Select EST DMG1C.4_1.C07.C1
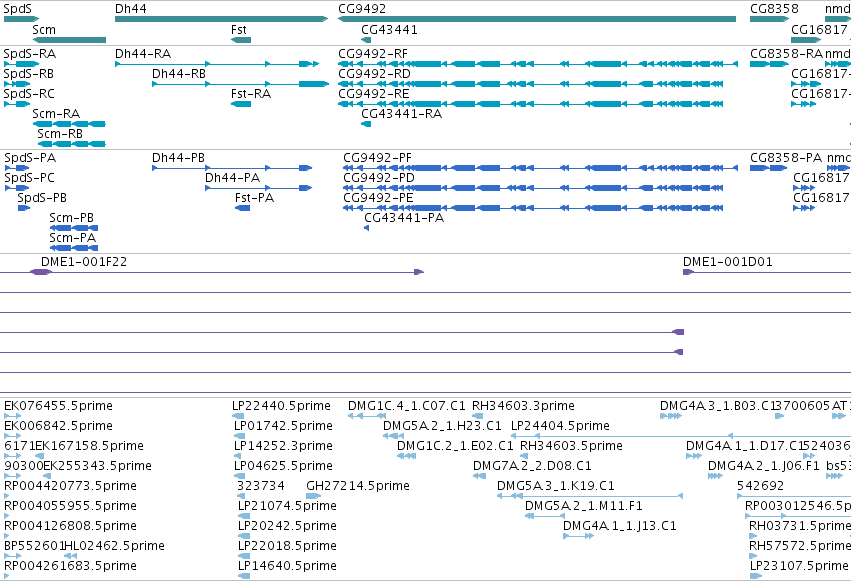 click(x=407, y=406)
